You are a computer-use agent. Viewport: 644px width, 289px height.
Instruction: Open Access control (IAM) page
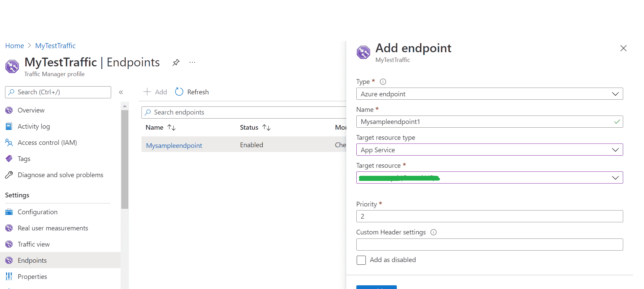[47, 142]
